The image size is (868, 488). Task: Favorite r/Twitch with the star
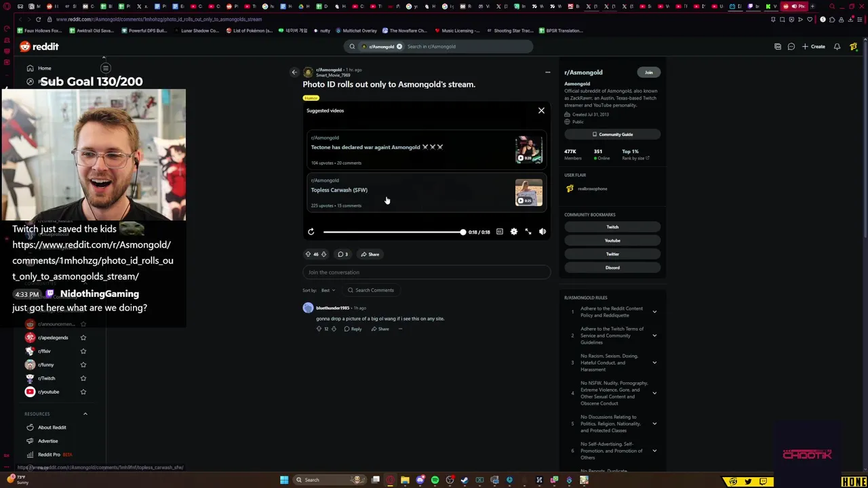83,378
